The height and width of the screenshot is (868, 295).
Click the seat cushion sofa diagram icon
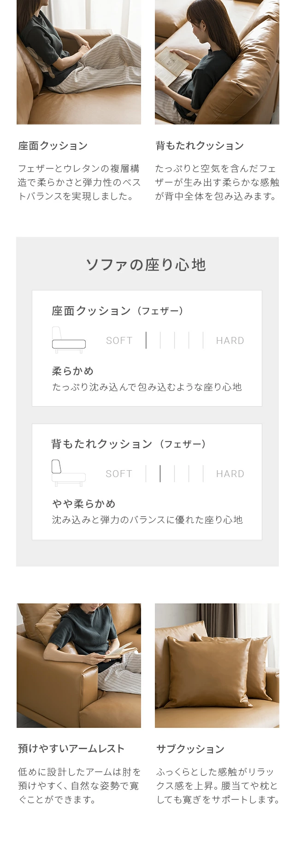pyautogui.click(x=69, y=340)
